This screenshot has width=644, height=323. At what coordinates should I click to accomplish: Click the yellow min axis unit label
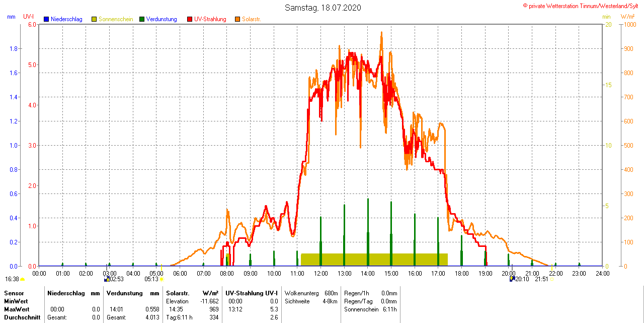[x=606, y=17]
